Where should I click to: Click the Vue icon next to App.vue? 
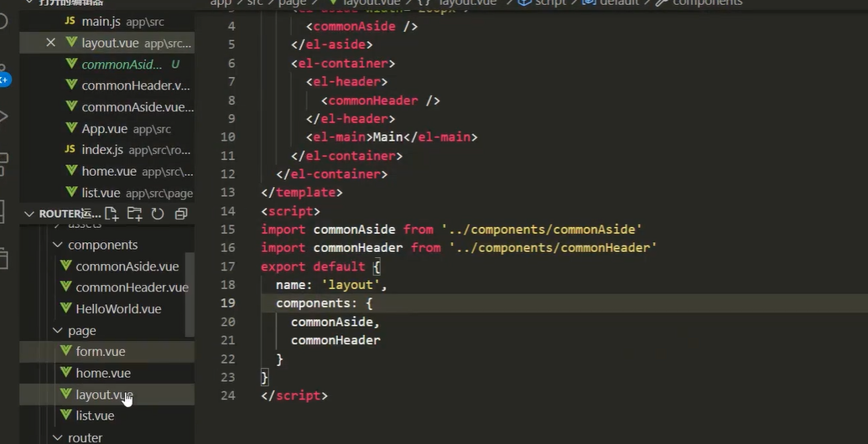71,127
